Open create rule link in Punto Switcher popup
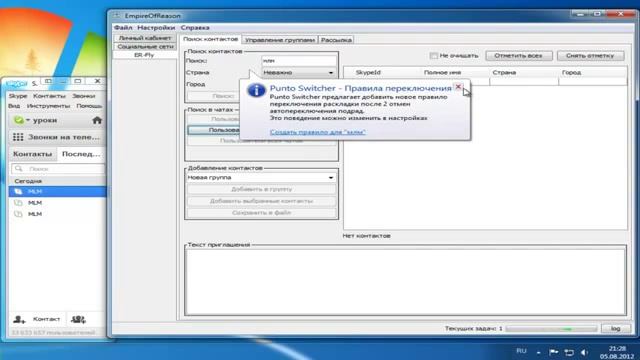Image resolution: width=640 pixels, height=360 pixels. point(318,132)
